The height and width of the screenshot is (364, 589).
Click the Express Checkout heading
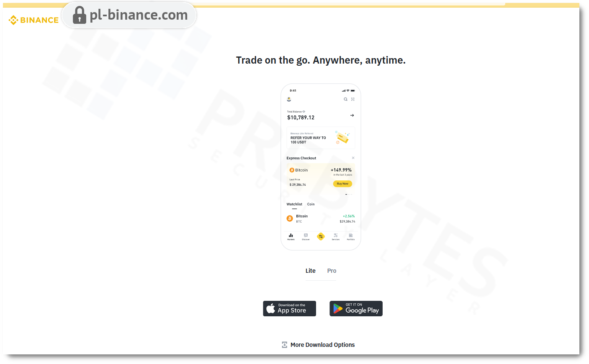[x=301, y=158]
